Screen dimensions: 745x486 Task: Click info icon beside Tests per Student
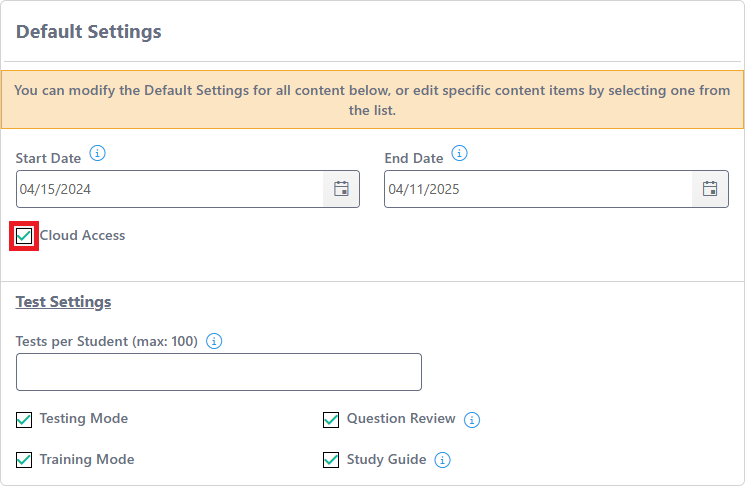(x=214, y=341)
